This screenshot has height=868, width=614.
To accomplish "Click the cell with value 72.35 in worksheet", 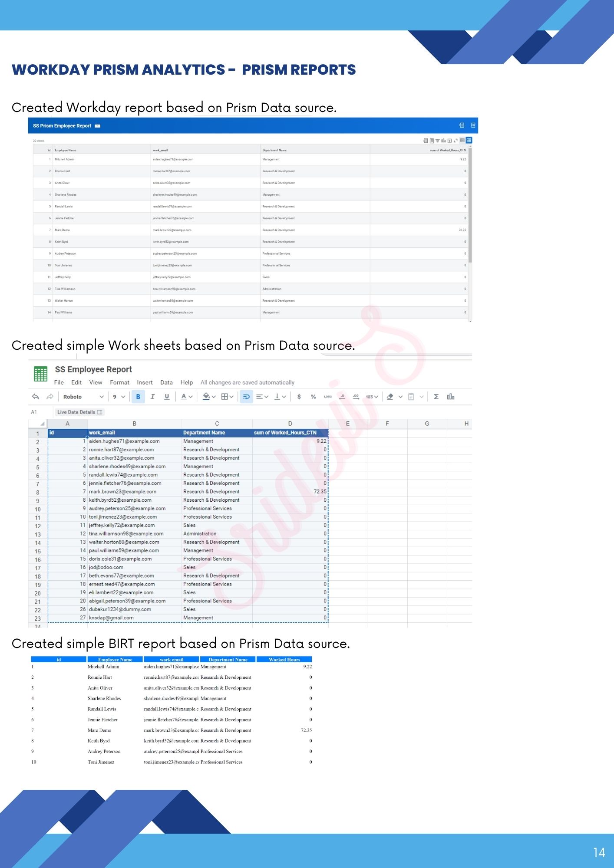I will click(x=290, y=492).
